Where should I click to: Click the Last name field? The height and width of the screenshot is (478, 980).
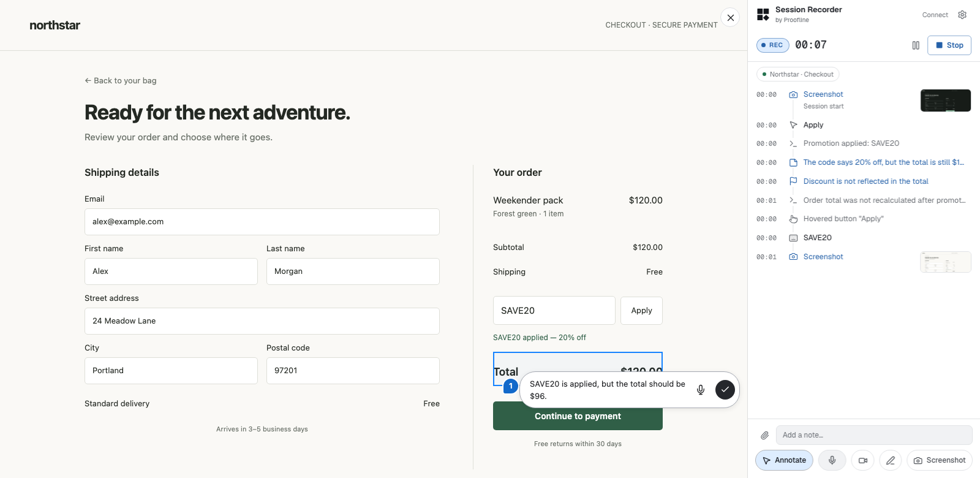(x=353, y=271)
